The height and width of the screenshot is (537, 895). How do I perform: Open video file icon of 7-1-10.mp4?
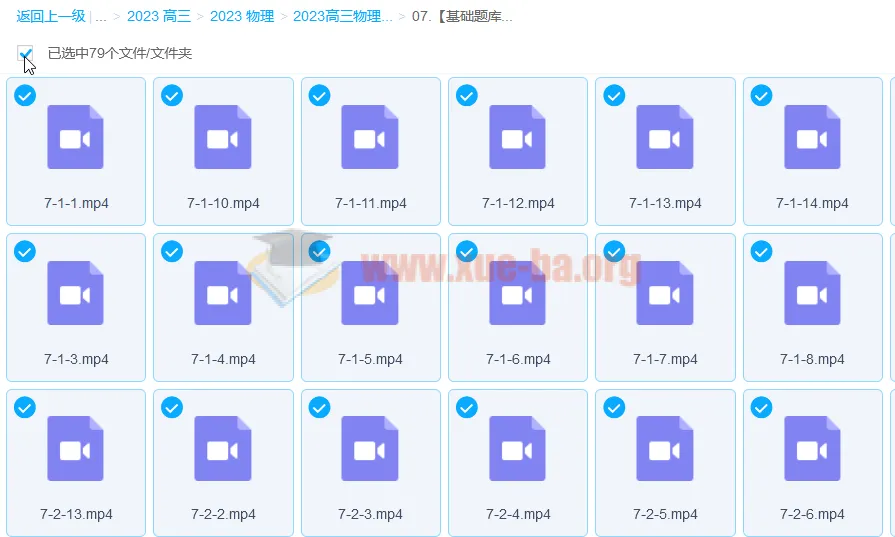[223, 137]
